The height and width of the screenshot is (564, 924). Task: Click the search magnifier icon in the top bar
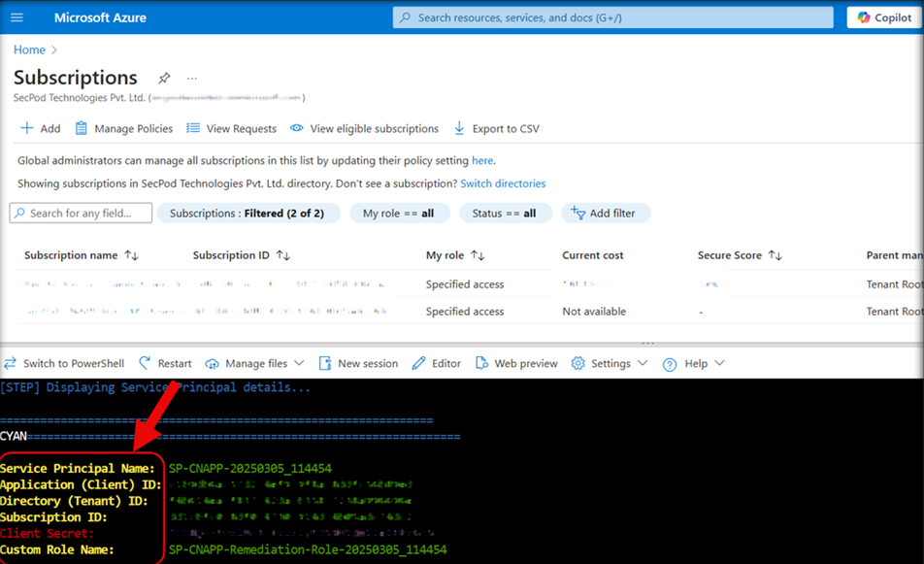[x=406, y=17]
